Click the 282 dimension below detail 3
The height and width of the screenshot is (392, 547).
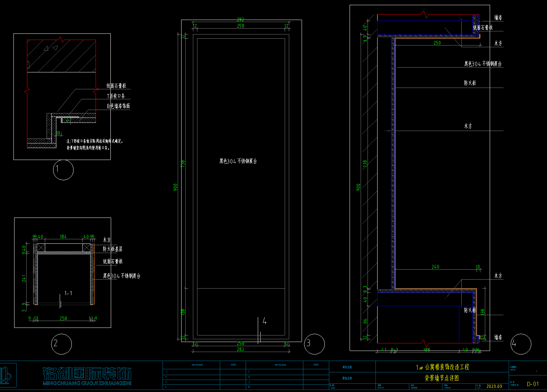point(241,349)
